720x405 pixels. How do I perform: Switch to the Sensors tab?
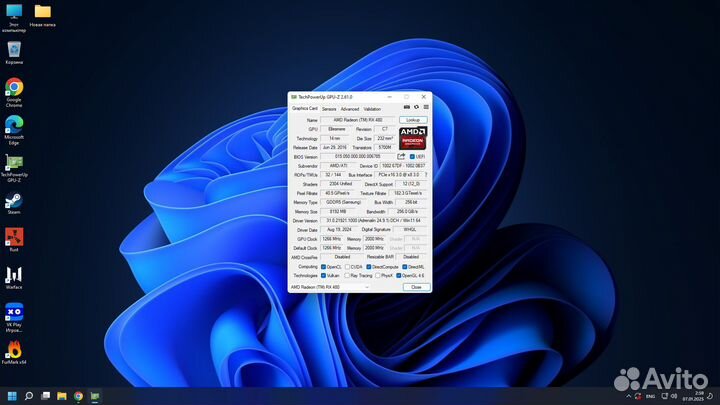tap(328, 108)
